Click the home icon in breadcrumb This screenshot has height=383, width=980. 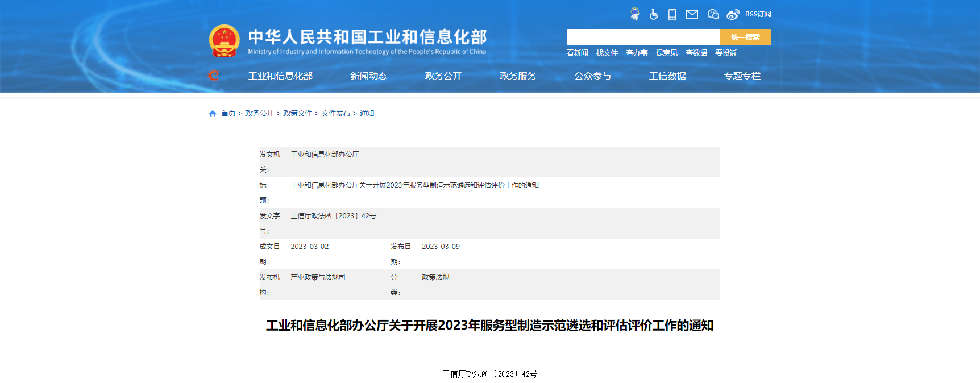click(213, 114)
